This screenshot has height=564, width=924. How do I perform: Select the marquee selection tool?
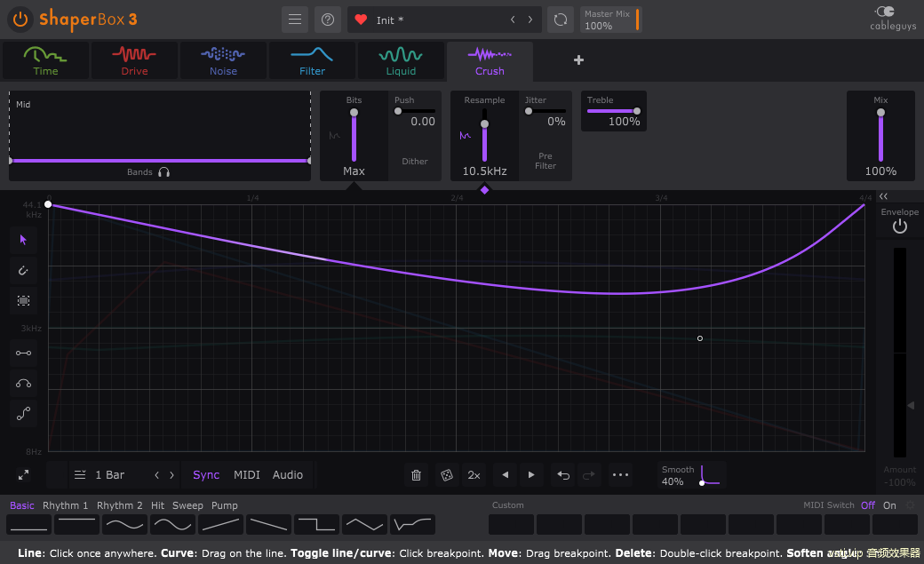pyautogui.click(x=24, y=300)
